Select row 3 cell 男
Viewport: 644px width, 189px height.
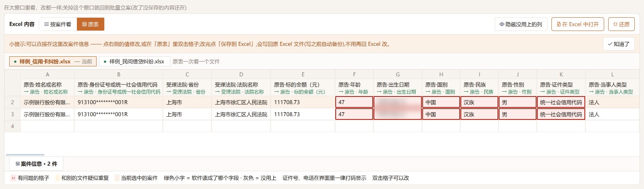[x=518, y=114]
